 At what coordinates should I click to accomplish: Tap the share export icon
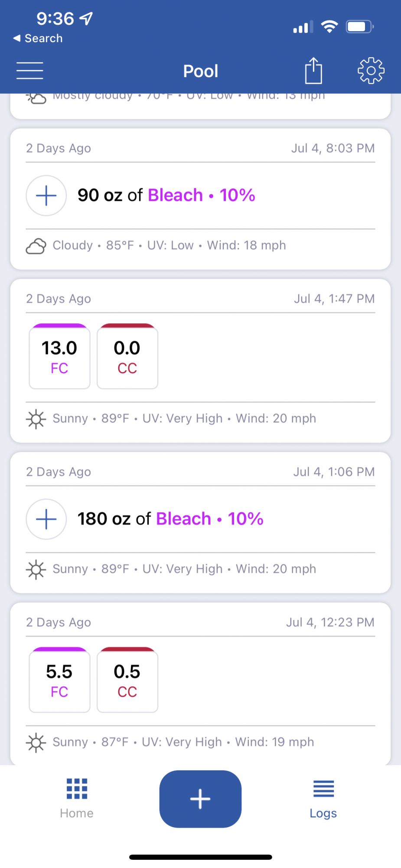click(x=313, y=71)
